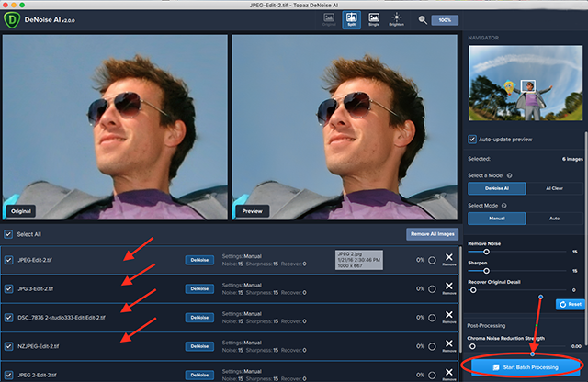This screenshot has height=382, width=588.
Task: Choose the DeNoise AI model tab
Action: coord(497,188)
